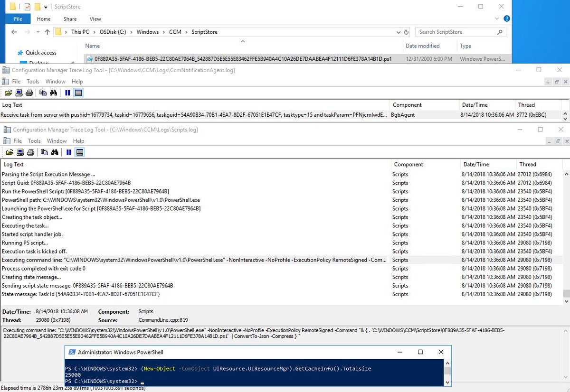Click Open on Server icon in CcmNotificationAgent toolbar

tap(19, 93)
